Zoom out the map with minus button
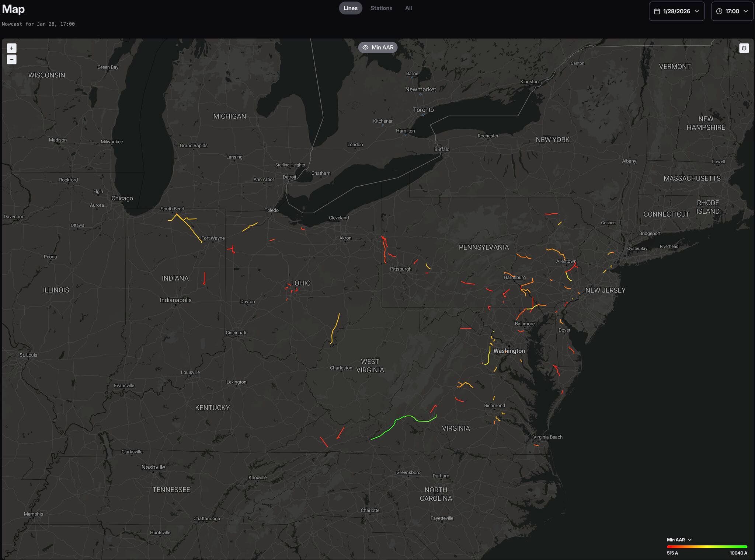The image size is (755, 560). 11,59
